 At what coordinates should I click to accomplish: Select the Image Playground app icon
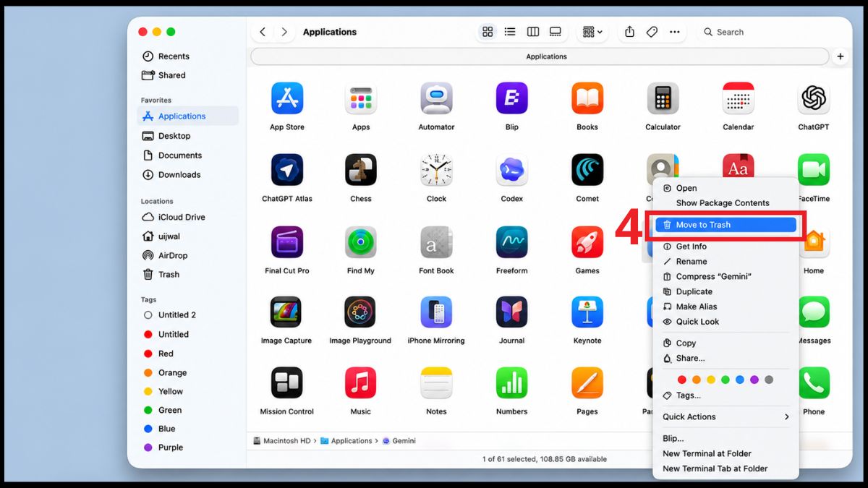click(360, 312)
